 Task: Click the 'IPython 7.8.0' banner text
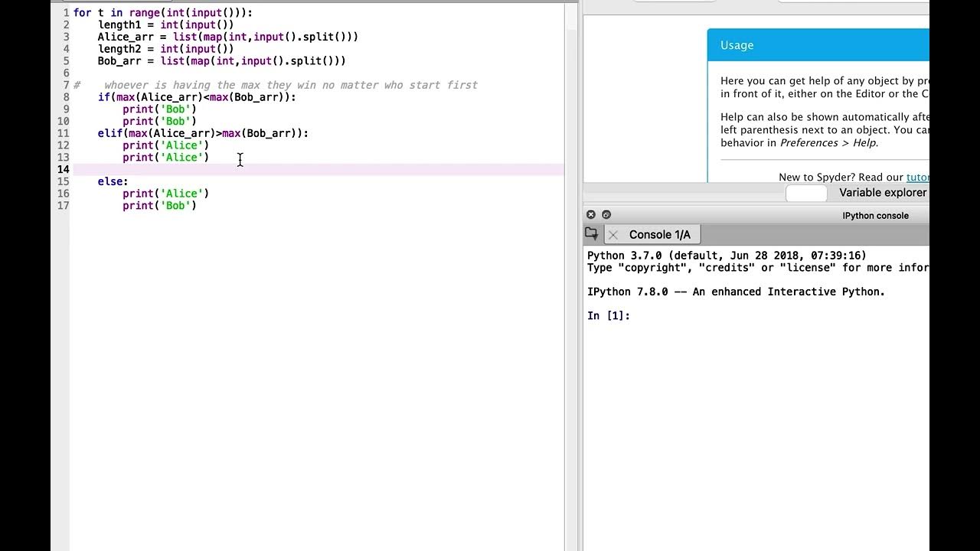coord(736,292)
